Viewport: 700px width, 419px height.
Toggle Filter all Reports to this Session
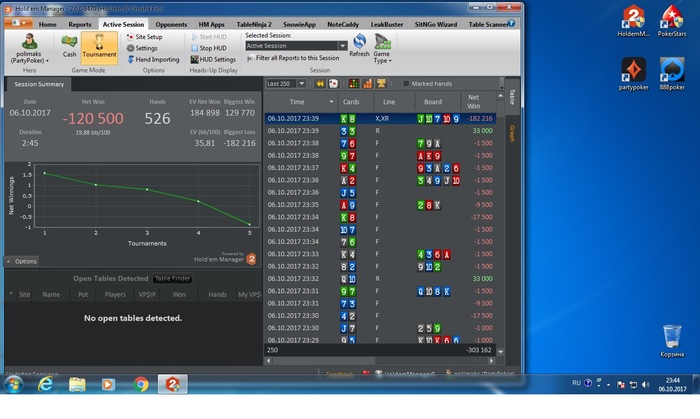point(293,58)
